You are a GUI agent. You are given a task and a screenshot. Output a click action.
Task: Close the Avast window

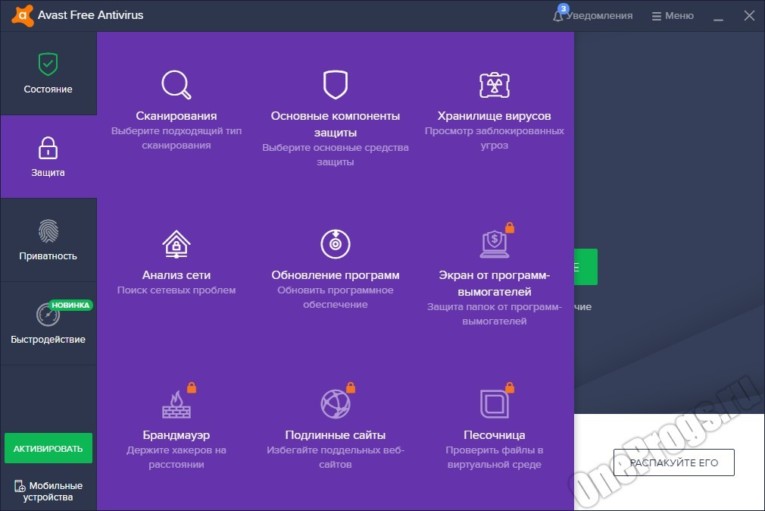(x=749, y=16)
